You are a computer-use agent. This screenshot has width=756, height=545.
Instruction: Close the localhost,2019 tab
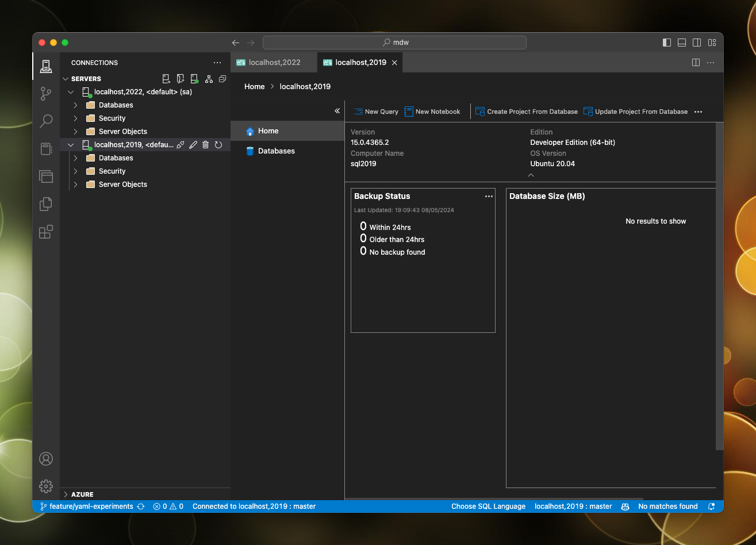[x=394, y=63]
